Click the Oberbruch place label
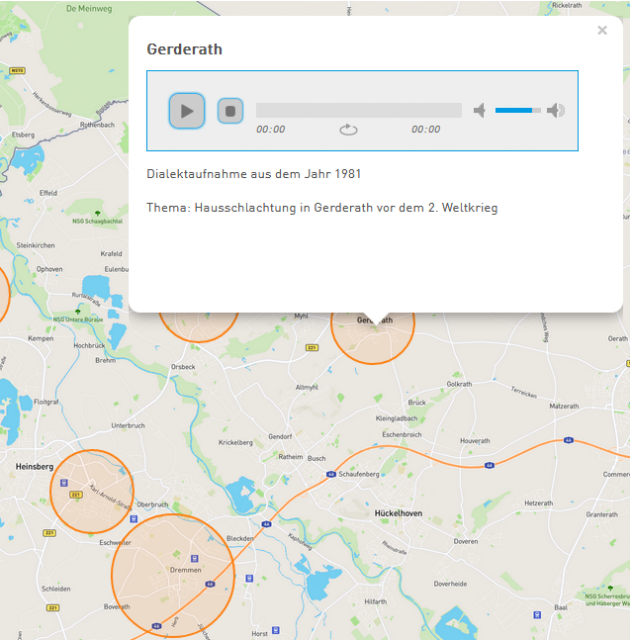This screenshot has width=630, height=640. click(152, 504)
